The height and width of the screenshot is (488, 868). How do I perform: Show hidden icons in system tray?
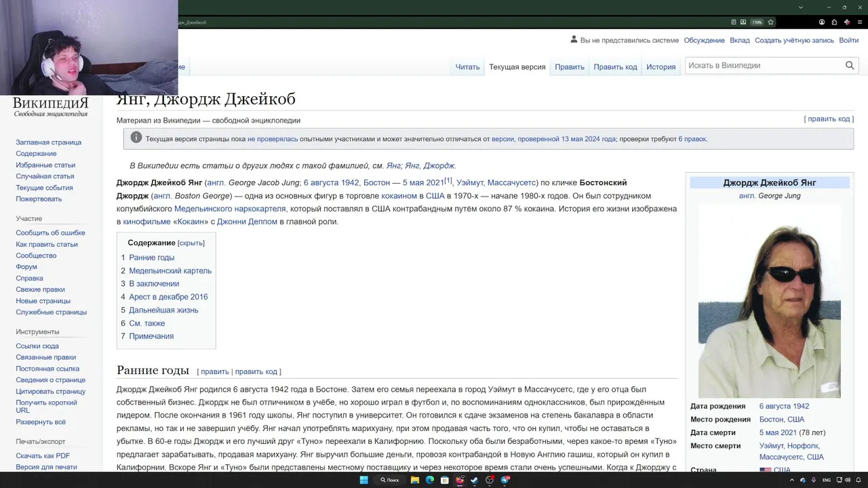point(792,480)
